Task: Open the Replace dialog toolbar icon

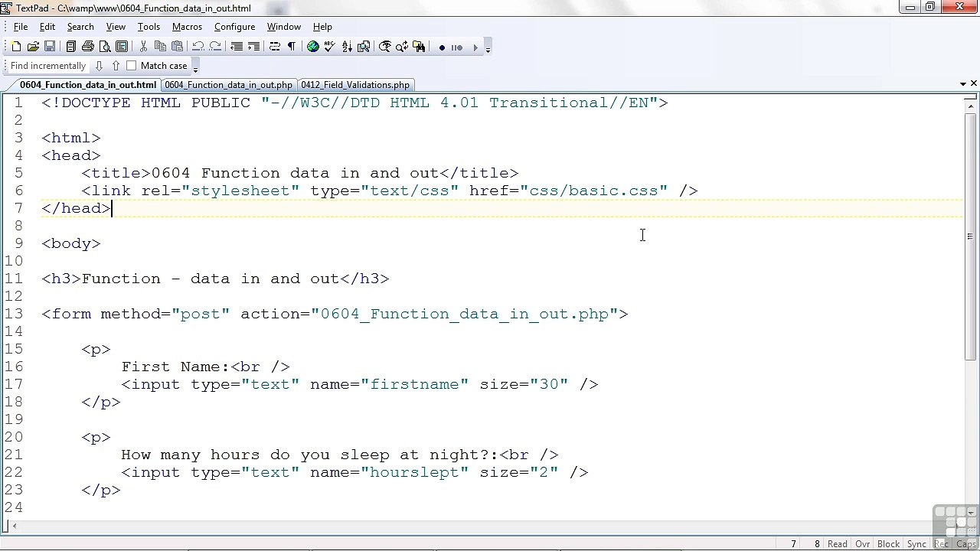Action: 402,47
